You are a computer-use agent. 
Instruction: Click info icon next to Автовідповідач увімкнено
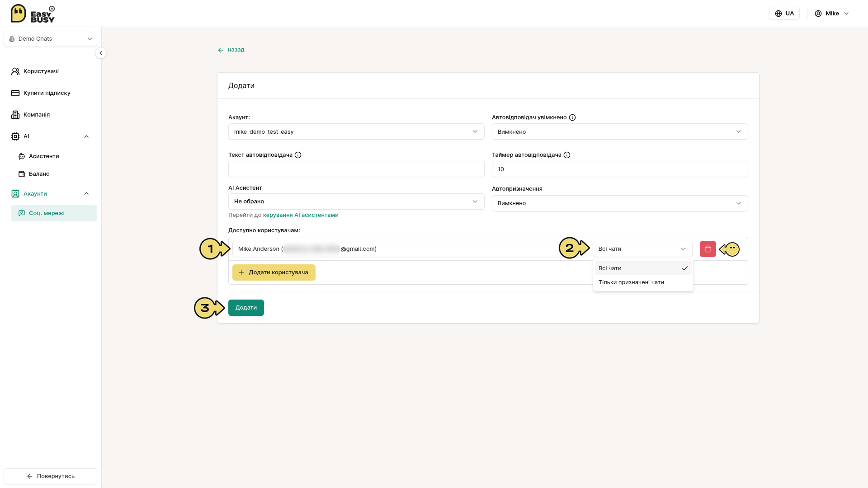point(572,117)
